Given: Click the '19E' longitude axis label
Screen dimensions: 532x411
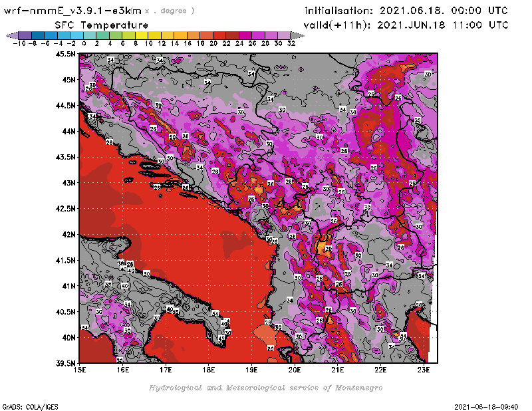Looking at the screenshot, I should [251, 370].
